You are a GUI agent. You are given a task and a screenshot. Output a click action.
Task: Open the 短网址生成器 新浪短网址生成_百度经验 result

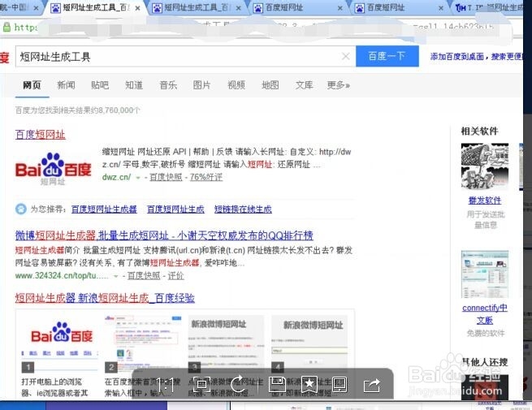(105, 298)
